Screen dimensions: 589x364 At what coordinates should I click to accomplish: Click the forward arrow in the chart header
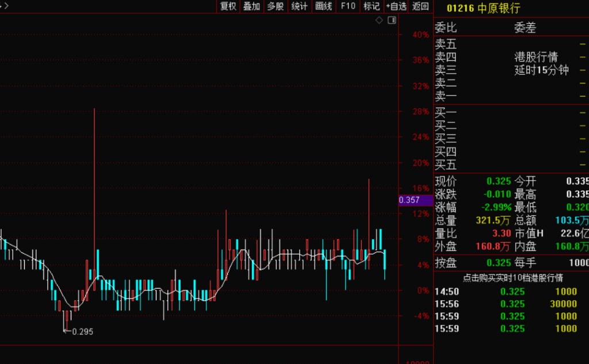[6, 6]
